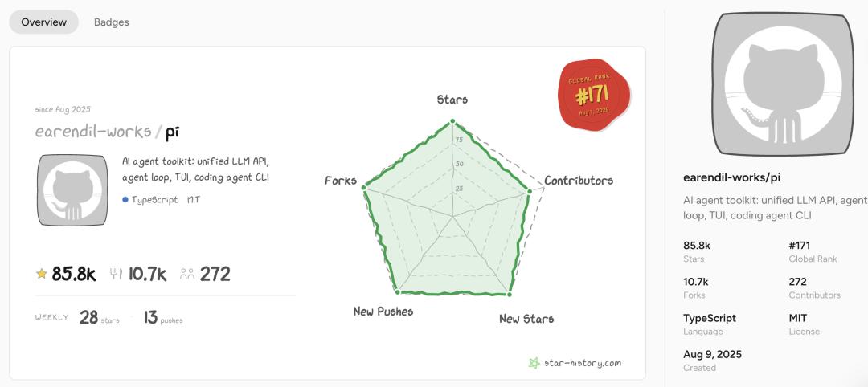
Task: Click the Contributors vertex on radar chart
Action: point(529,192)
